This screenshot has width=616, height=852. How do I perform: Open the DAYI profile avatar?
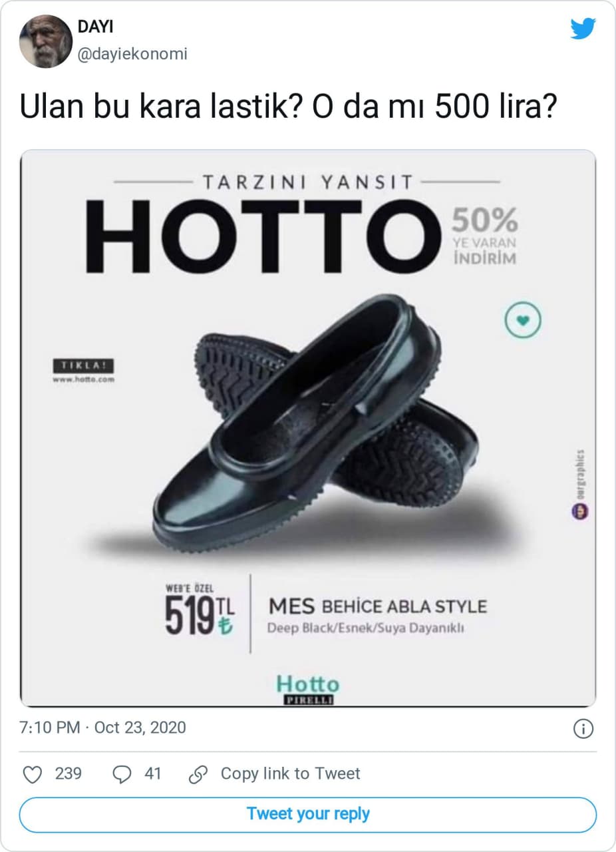pos(45,41)
